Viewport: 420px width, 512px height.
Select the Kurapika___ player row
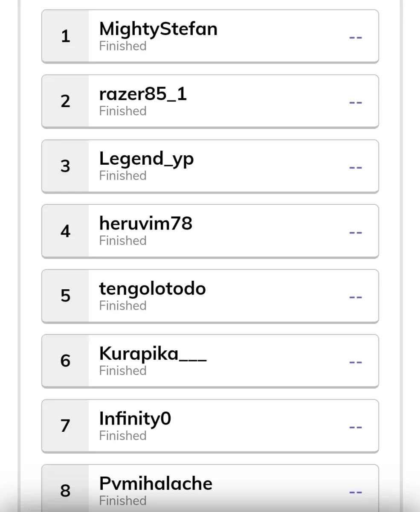[210, 361]
